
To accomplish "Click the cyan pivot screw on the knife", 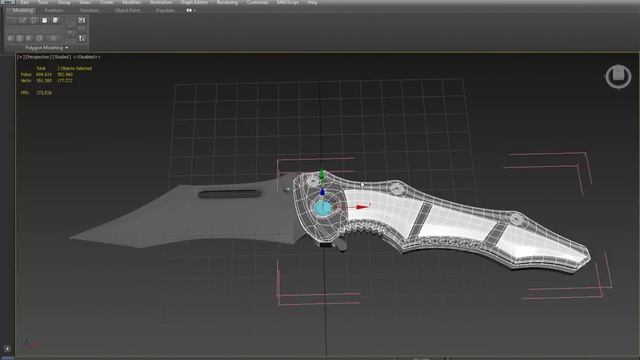I will pyautogui.click(x=322, y=208).
